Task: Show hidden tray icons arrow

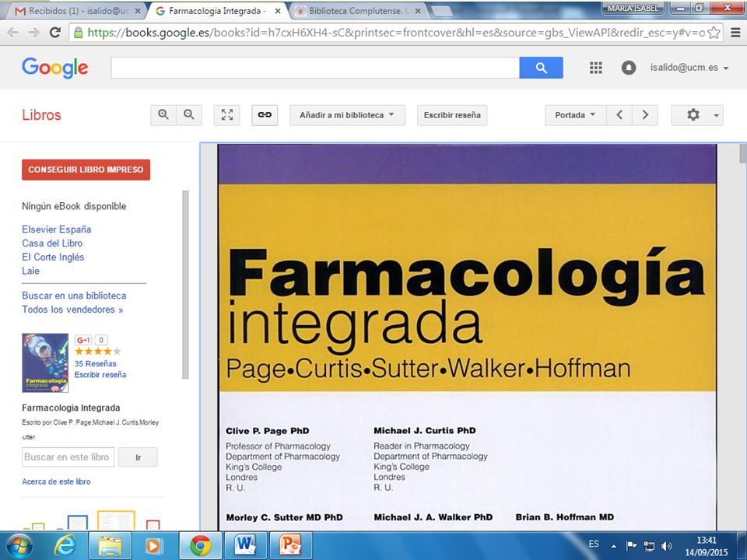Action: tap(614, 546)
